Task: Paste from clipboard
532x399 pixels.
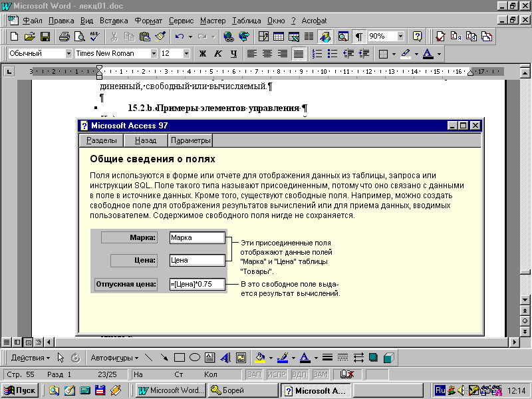Action: pyautogui.click(x=145, y=37)
